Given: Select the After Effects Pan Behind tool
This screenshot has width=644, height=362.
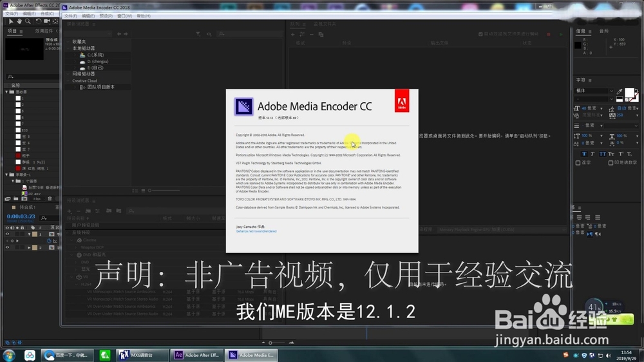Looking at the screenshot, I should pos(55,21).
